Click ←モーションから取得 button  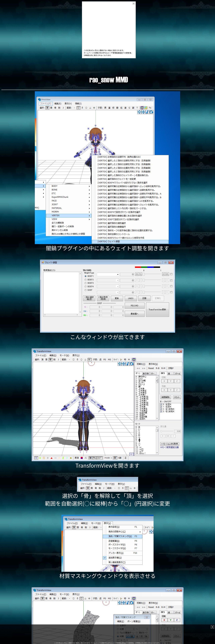[x=170, y=444]
